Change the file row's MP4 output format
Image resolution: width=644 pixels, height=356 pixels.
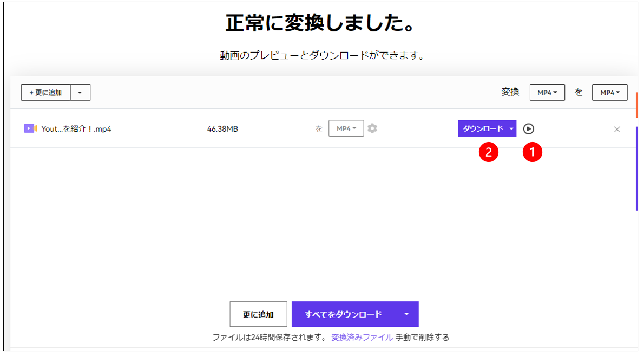tap(346, 128)
